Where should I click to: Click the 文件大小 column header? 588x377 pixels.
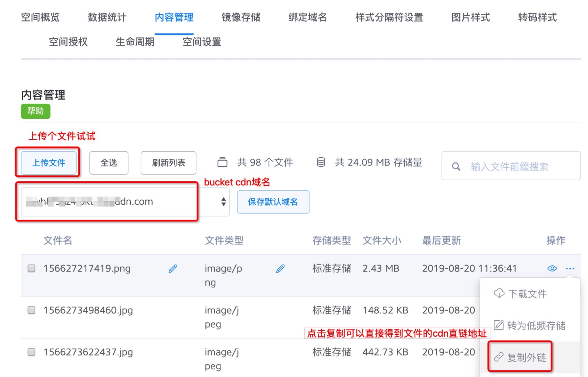[x=382, y=240]
